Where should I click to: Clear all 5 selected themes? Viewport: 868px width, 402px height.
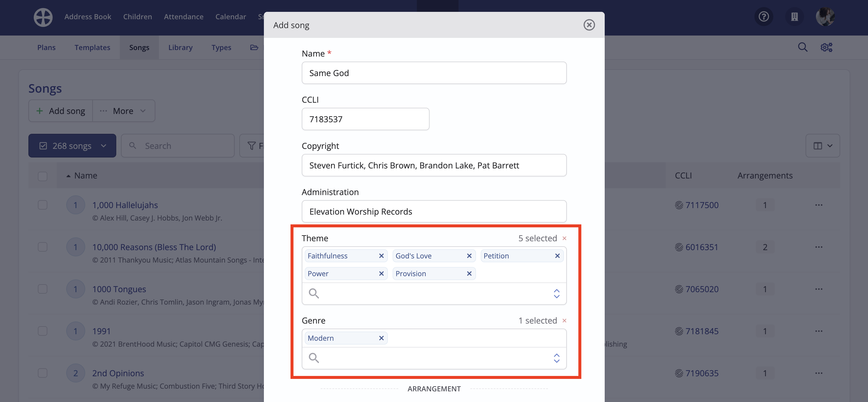[x=564, y=238]
